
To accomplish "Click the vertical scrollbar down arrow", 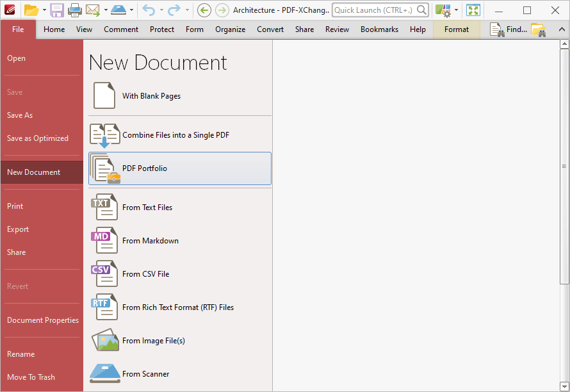I will (564, 386).
